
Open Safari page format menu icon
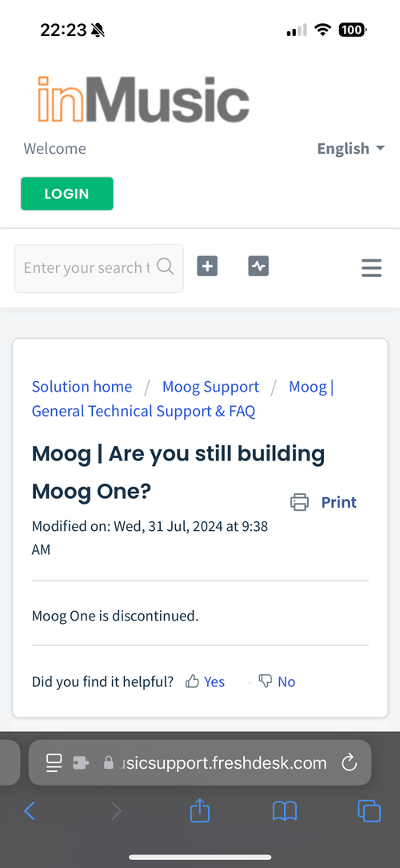[x=54, y=763]
